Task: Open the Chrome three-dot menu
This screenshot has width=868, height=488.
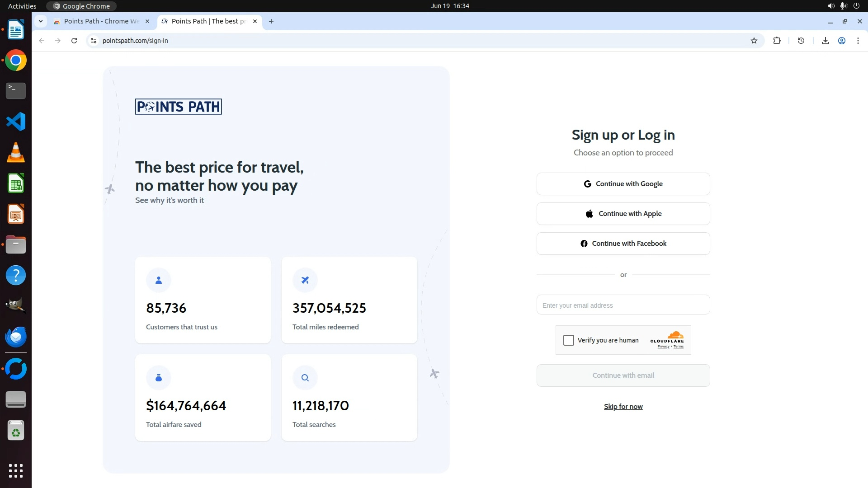Action: click(x=858, y=41)
